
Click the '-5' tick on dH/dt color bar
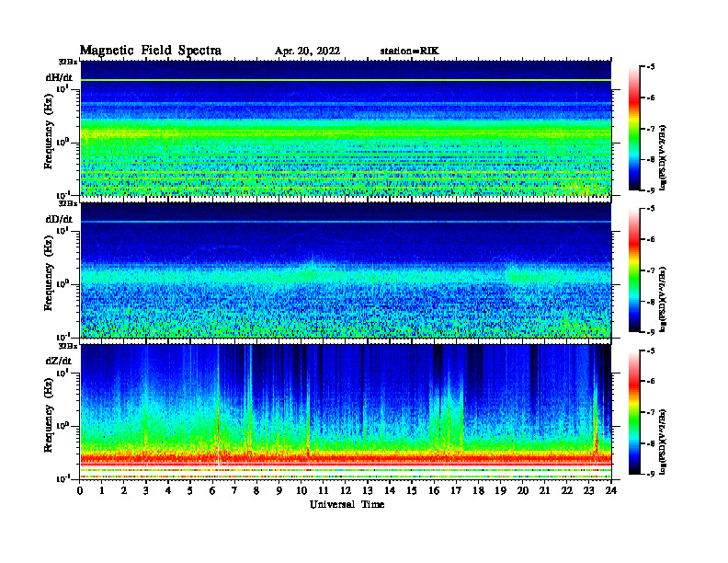click(x=652, y=67)
